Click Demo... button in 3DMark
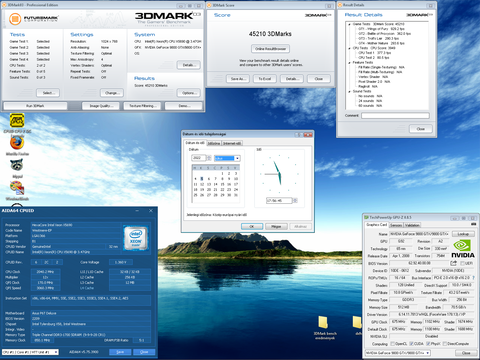Screen dimensions: 480x360 point(184,106)
